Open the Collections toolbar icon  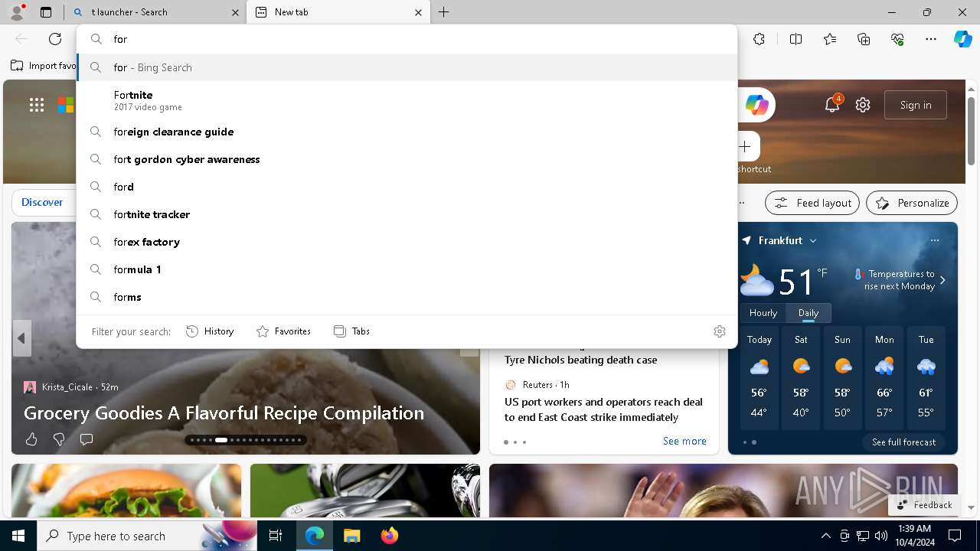[864, 39]
